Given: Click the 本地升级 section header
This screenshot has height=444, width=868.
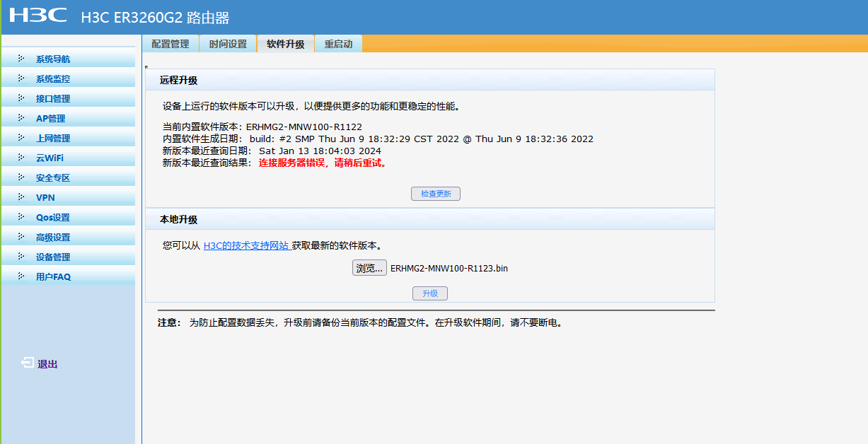Looking at the screenshot, I should coord(430,219).
